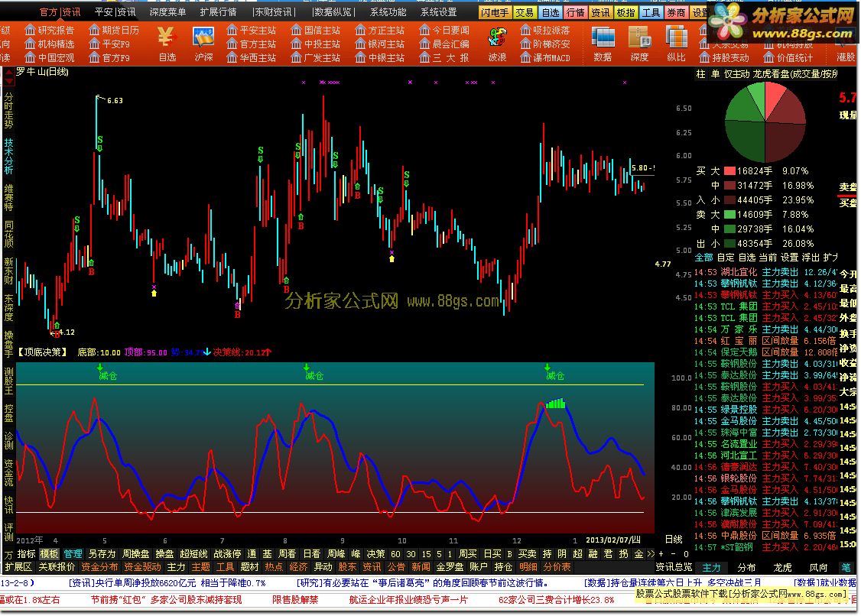This screenshot has width=861, height=616.
Task: Select the 决策 indicator button
Action: pyautogui.click(x=375, y=554)
